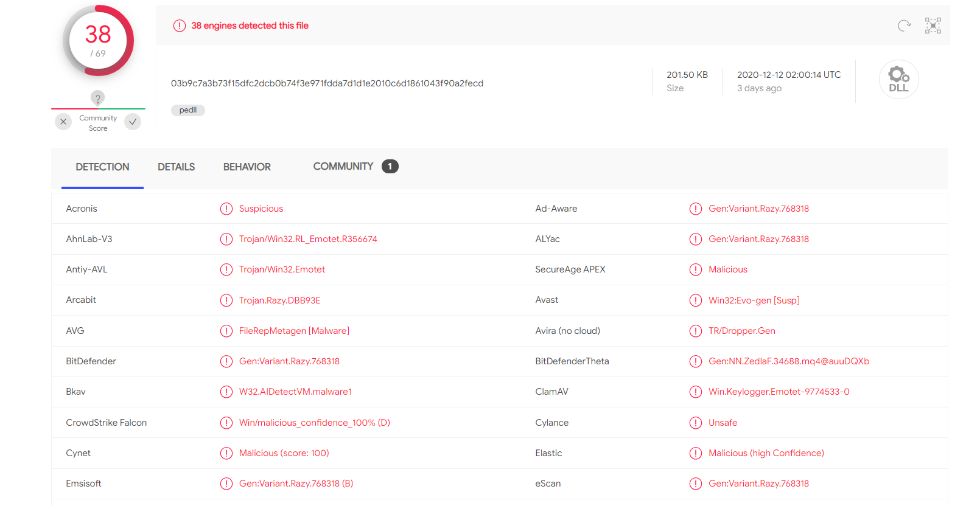980x506 pixels.
Task: Click the '3 days ago' label
Action: pyautogui.click(x=759, y=88)
